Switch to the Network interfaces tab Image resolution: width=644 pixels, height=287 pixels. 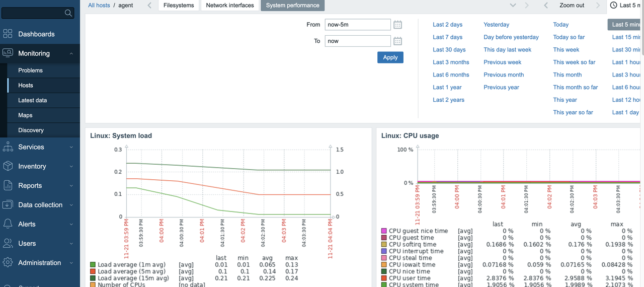(x=230, y=6)
